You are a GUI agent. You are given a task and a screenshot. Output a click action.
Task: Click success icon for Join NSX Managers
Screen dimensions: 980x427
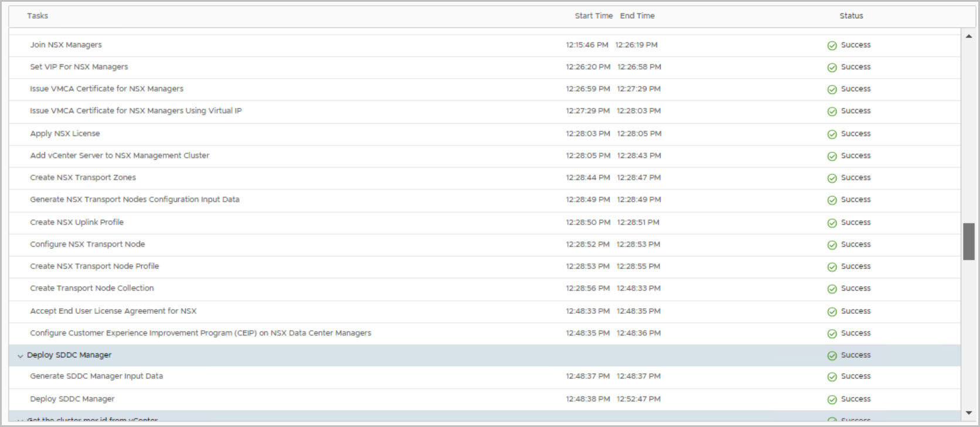832,46
